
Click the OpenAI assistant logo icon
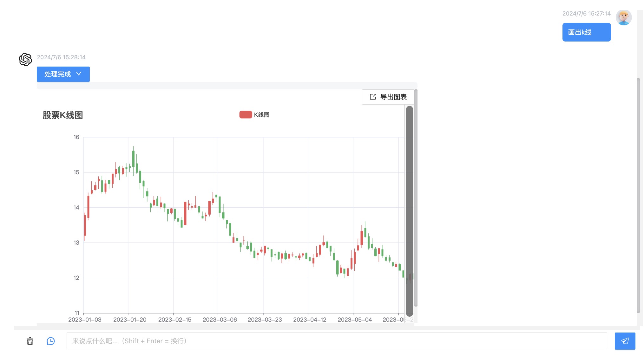click(25, 60)
